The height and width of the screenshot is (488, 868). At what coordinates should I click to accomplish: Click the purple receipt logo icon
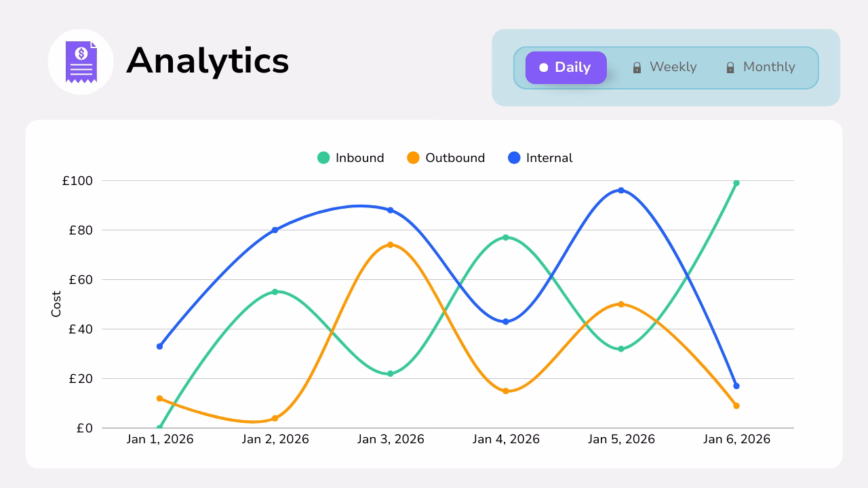click(81, 61)
